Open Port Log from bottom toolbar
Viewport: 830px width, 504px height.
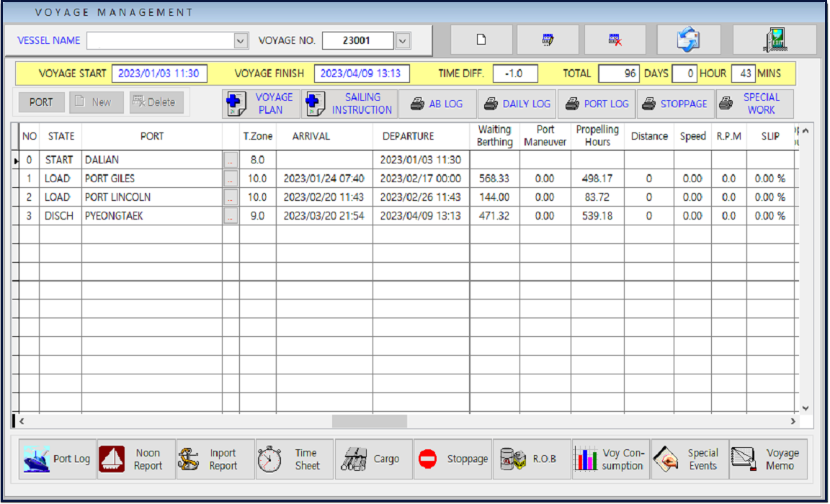click(x=57, y=459)
